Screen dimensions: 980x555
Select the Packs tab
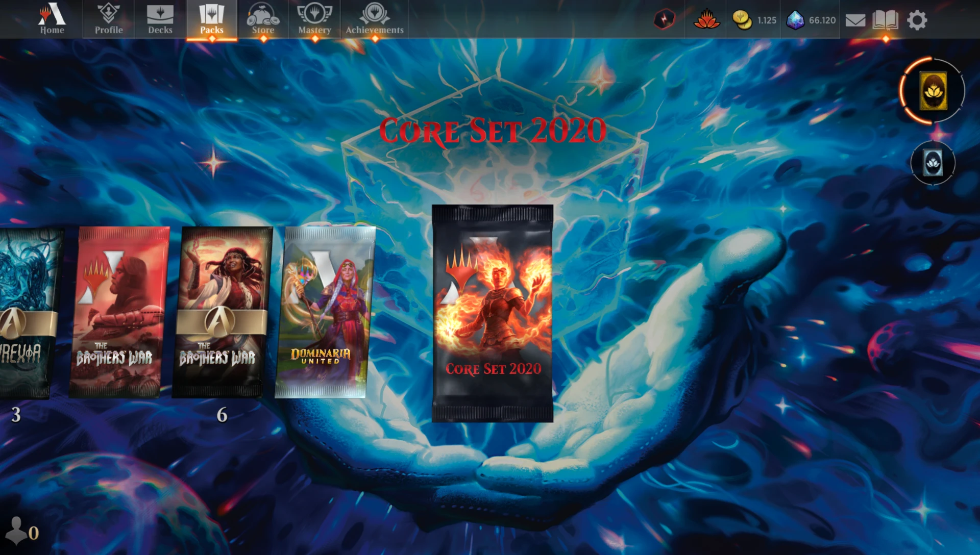[212, 19]
